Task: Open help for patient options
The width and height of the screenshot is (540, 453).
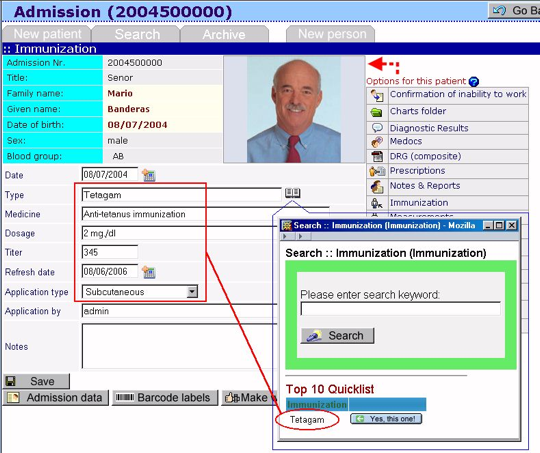Action: [x=474, y=82]
